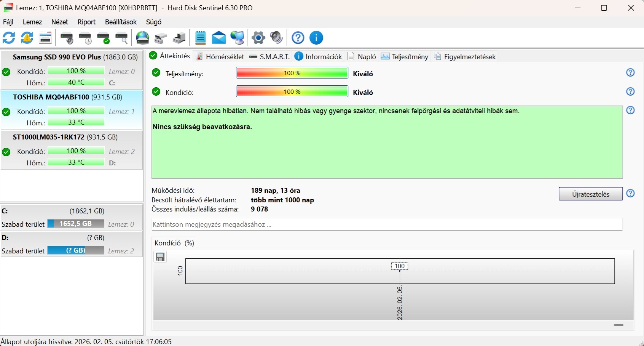644x346 pixels.
Task: Select the TOSHIBA MQ04ABF100 disk
Action: [x=72, y=110]
